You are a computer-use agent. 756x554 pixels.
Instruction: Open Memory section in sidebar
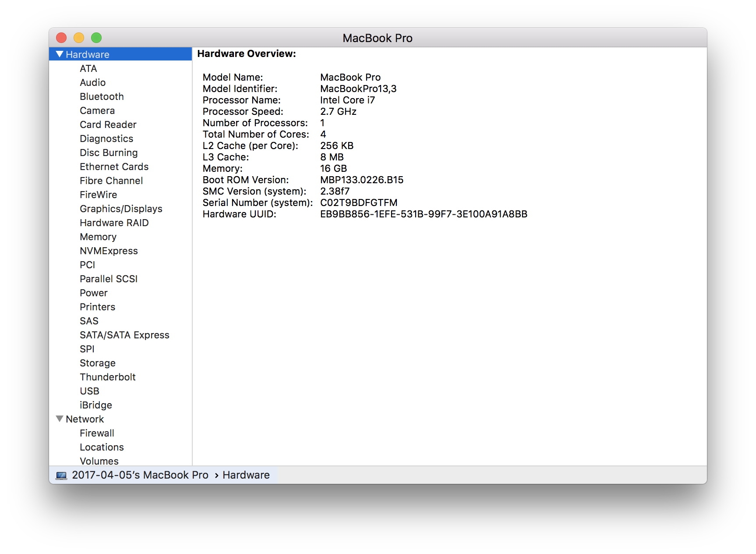(x=98, y=237)
